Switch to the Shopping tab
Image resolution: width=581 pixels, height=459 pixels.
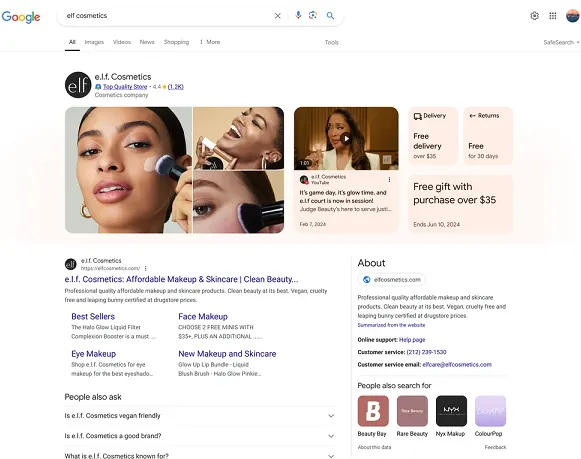tap(176, 42)
